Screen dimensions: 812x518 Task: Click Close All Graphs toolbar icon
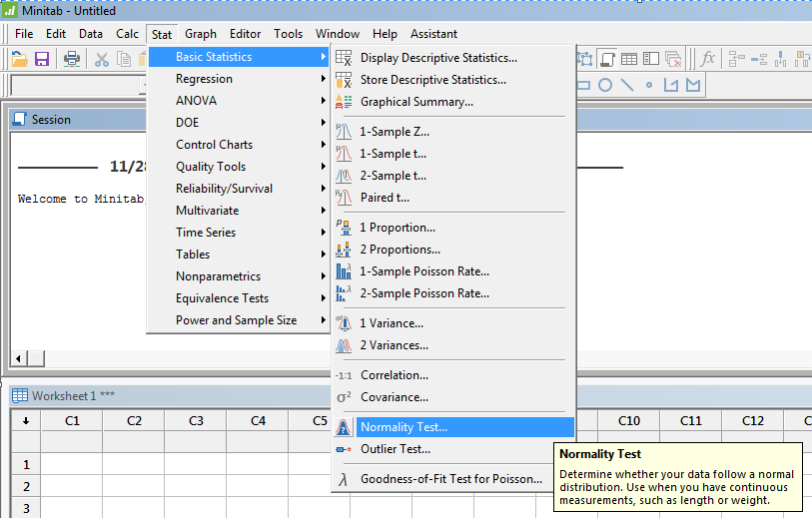click(x=673, y=59)
